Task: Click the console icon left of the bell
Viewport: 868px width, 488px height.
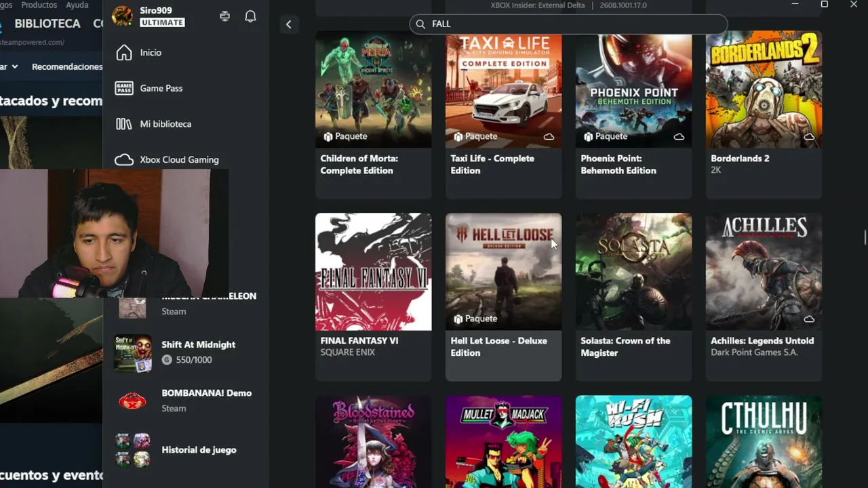Action: coord(225,16)
